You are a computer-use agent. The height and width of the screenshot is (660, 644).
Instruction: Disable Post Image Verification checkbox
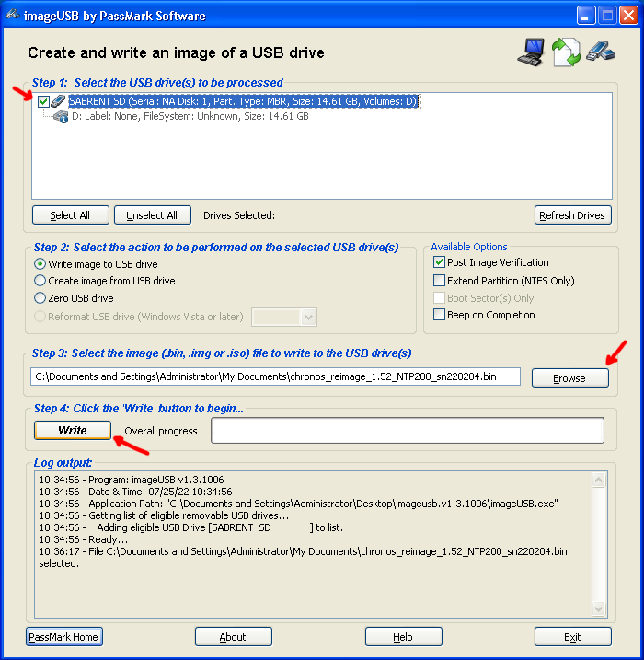tap(439, 262)
